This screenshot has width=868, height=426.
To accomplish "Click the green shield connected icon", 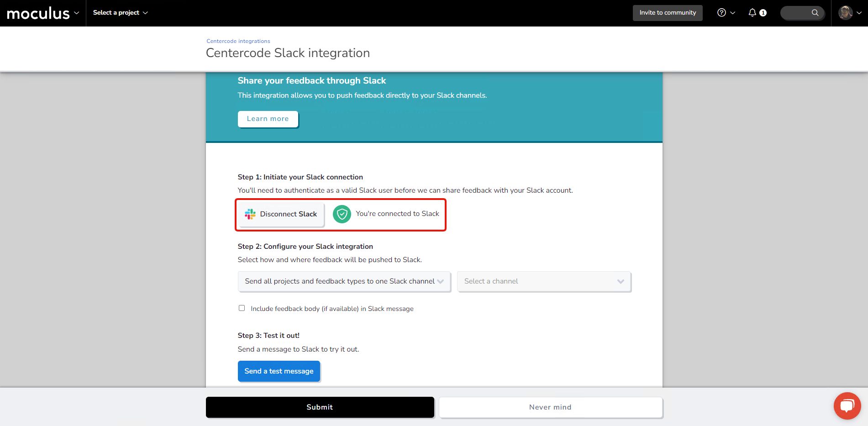I will 342,214.
